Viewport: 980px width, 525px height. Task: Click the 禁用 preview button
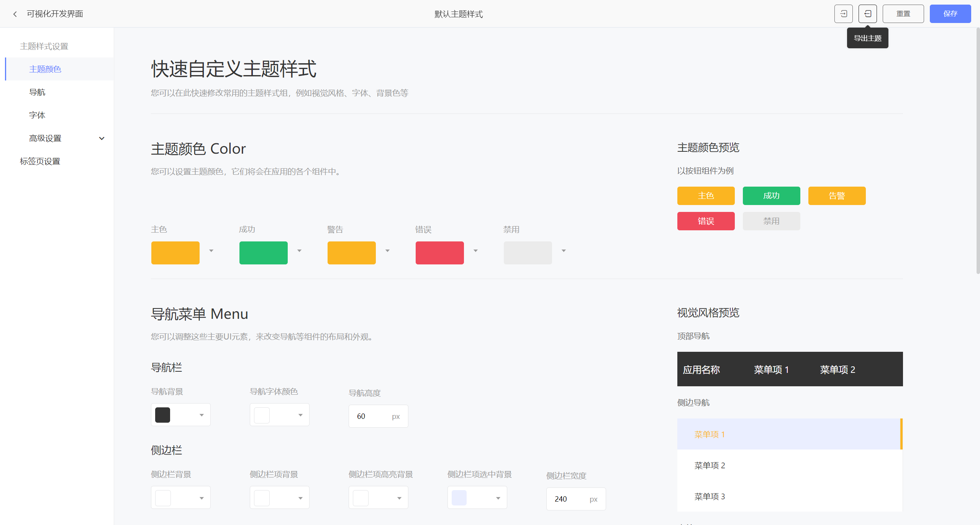pos(771,221)
